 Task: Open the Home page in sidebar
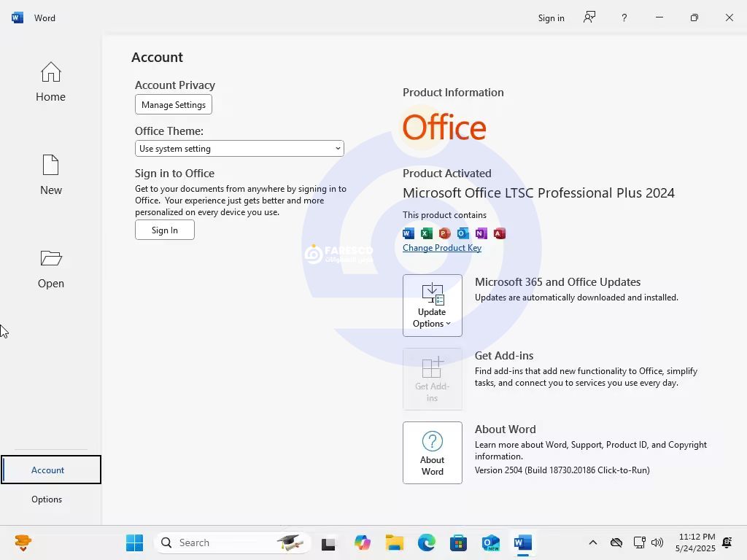(50, 82)
